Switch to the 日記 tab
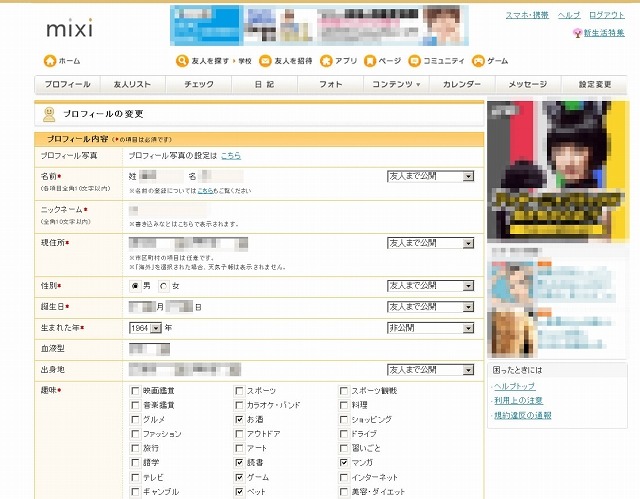Viewport: 640px width, 499px height. (264, 84)
